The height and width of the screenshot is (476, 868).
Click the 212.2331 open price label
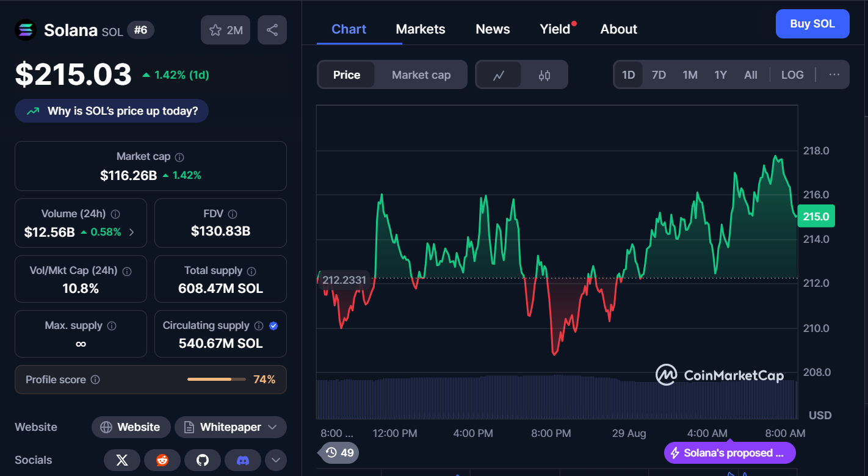click(344, 280)
